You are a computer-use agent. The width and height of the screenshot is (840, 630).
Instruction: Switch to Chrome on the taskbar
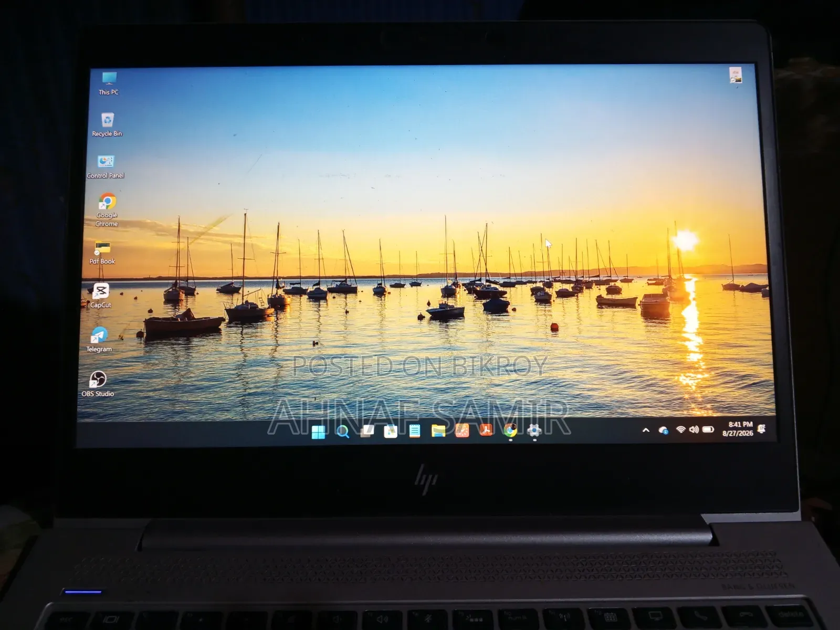pos(510,430)
